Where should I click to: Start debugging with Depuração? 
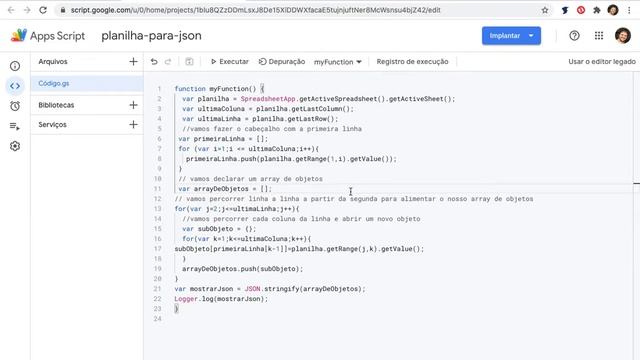point(282,62)
